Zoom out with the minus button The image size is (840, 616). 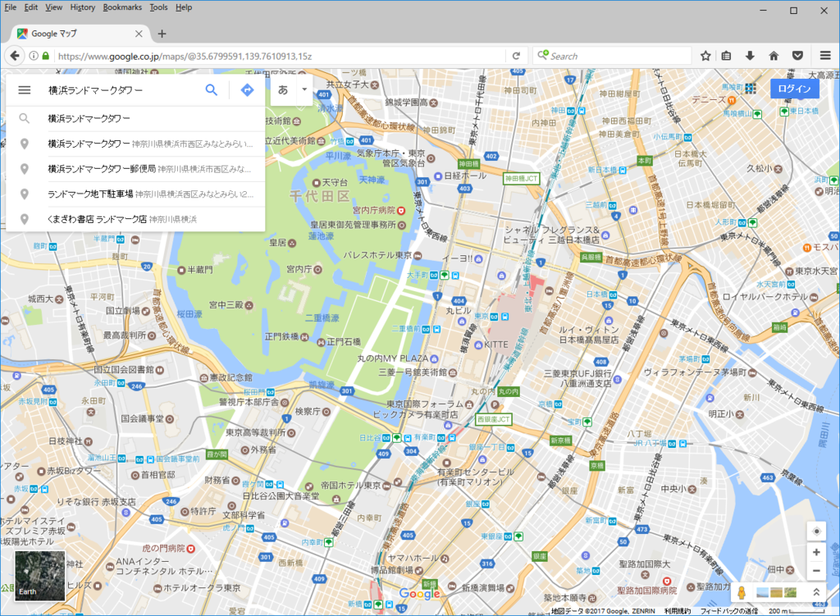click(816, 571)
